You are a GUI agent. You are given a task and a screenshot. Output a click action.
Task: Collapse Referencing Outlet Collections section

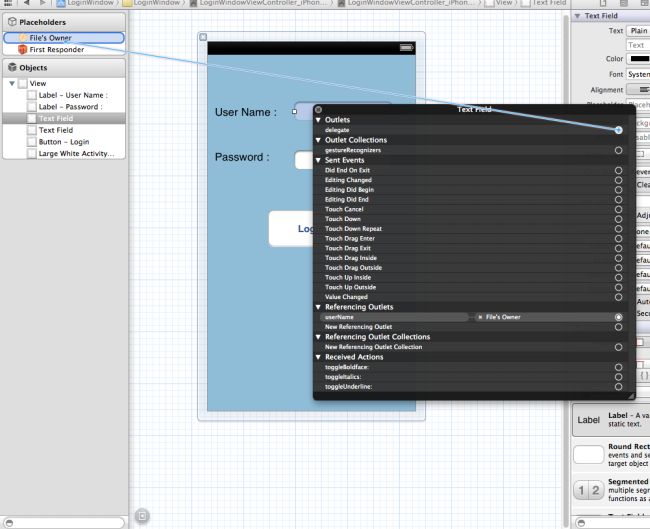click(318, 337)
